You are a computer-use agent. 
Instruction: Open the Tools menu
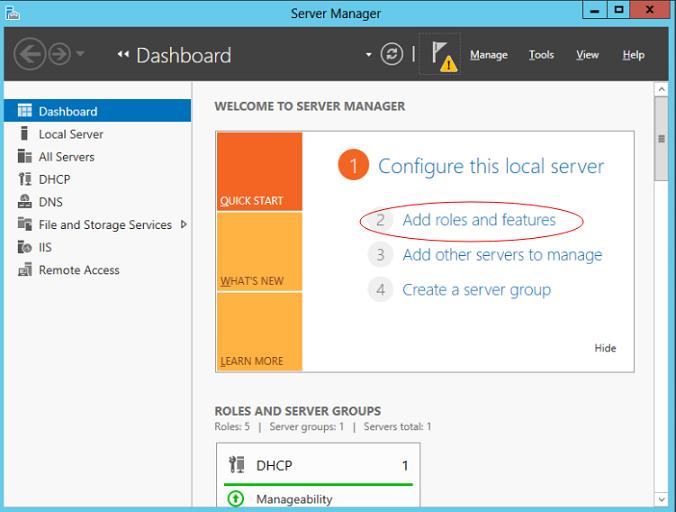[541, 55]
